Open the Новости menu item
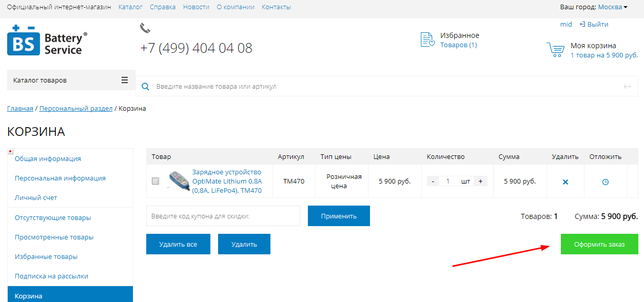This screenshot has height=302, width=644. (x=196, y=7)
